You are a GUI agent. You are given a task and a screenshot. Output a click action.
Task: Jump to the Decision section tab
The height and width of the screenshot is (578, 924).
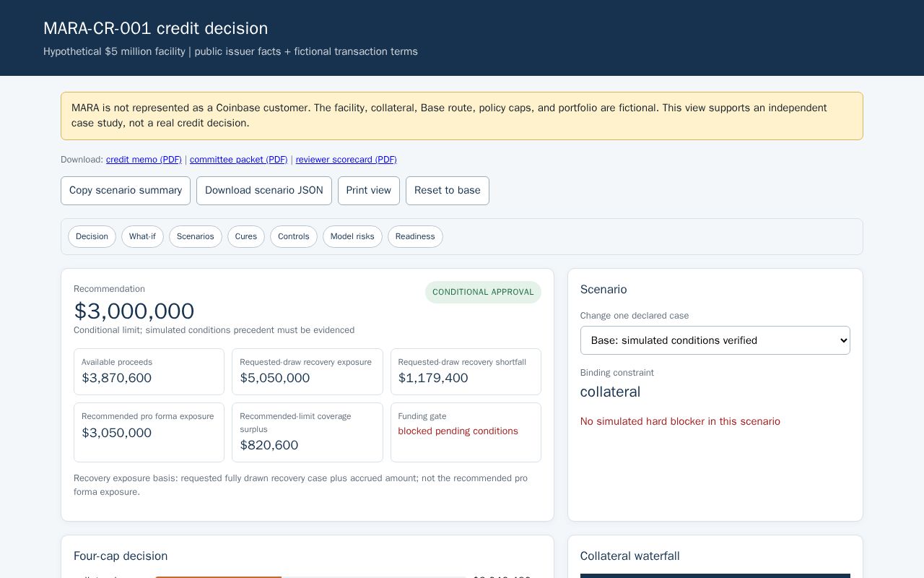click(x=92, y=237)
